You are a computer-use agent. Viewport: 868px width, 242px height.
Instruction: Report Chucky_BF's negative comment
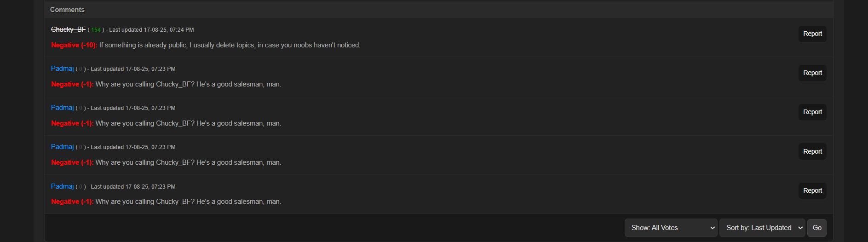click(x=812, y=34)
